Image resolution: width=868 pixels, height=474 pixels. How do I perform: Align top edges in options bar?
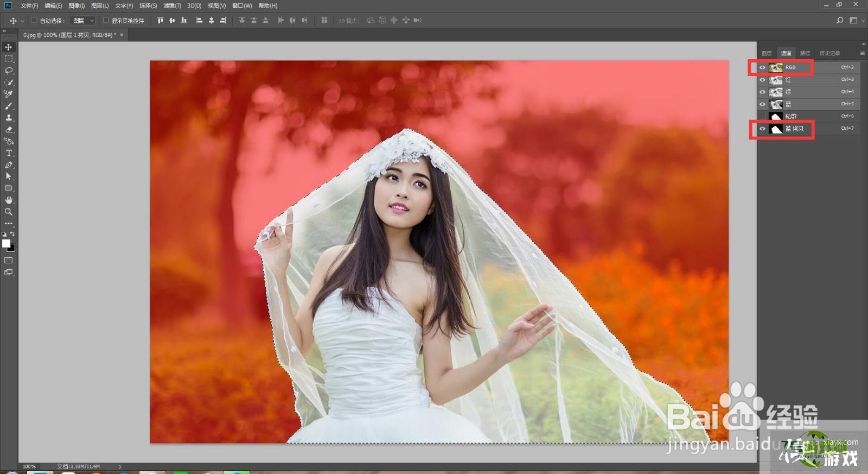pos(160,21)
